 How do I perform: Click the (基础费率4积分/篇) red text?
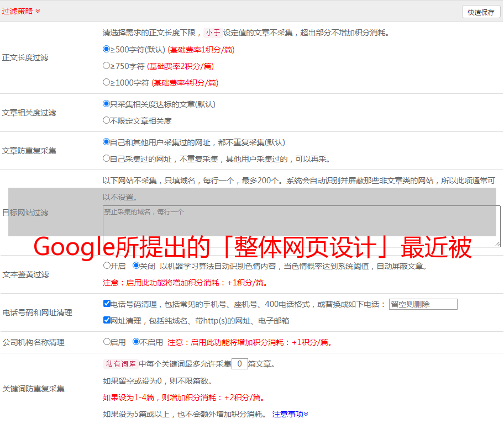185,83
